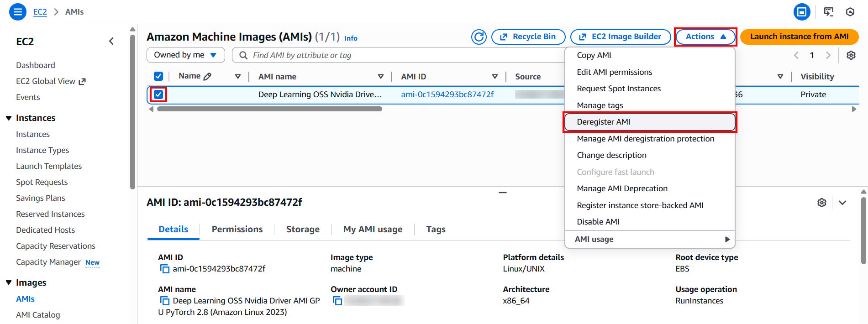Open the Owned by me filter dropdown
This screenshot has width=868, height=324.
(x=185, y=55)
